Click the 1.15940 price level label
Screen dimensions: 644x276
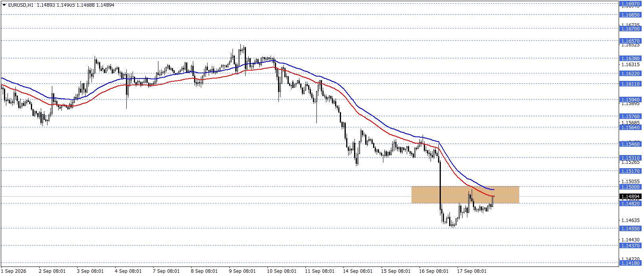[x=630, y=100]
